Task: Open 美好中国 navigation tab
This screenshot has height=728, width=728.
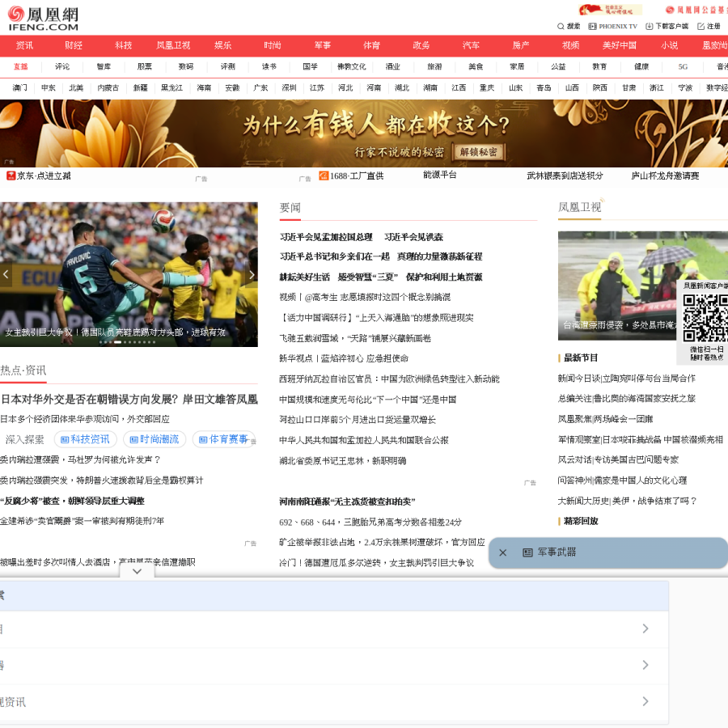Action: click(620, 45)
